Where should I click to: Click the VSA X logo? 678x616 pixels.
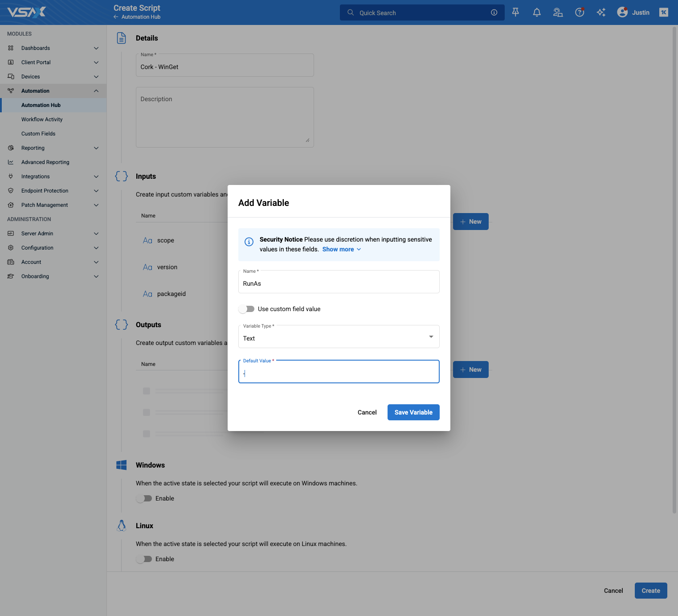[26, 12]
